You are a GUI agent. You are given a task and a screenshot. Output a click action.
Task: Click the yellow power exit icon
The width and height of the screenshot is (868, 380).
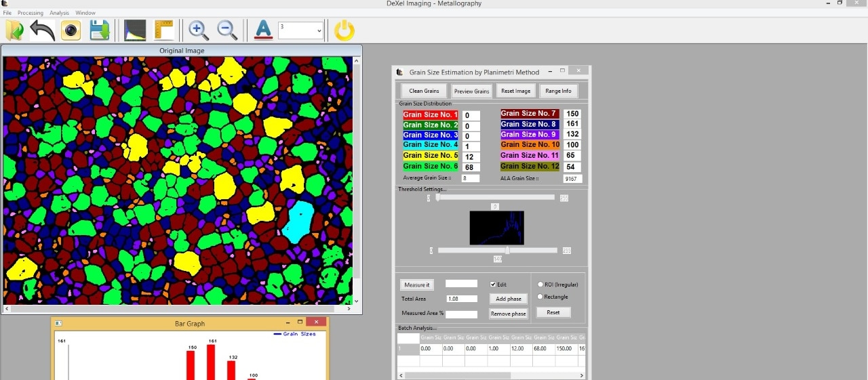[344, 30]
